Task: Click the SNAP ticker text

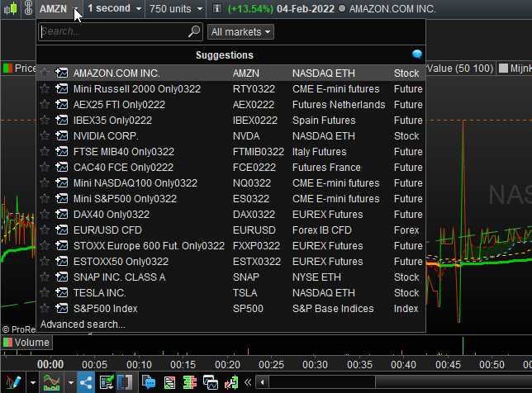Action: (x=245, y=277)
